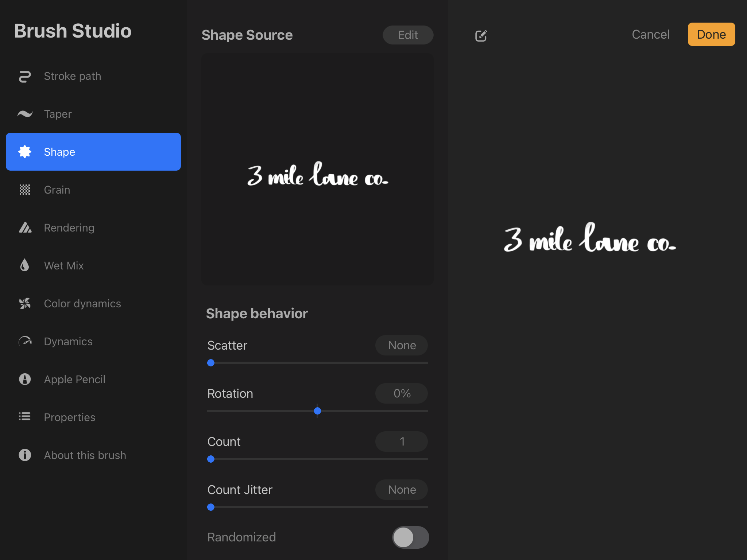The height and width of the screenshot is (560, 747).
Task: Click the Stroke path icon
Action: click(x=25, y=76)
